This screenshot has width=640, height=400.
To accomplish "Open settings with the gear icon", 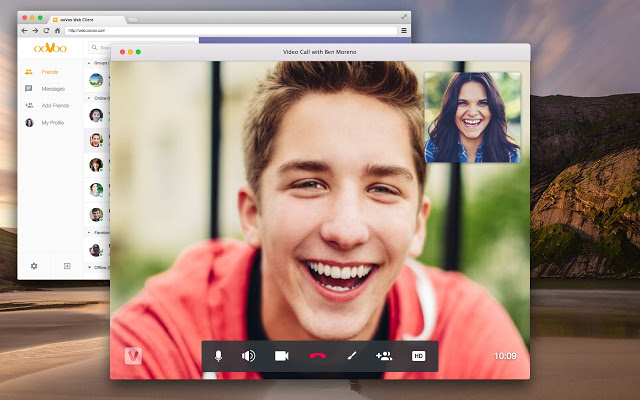I will click(34, 266).
